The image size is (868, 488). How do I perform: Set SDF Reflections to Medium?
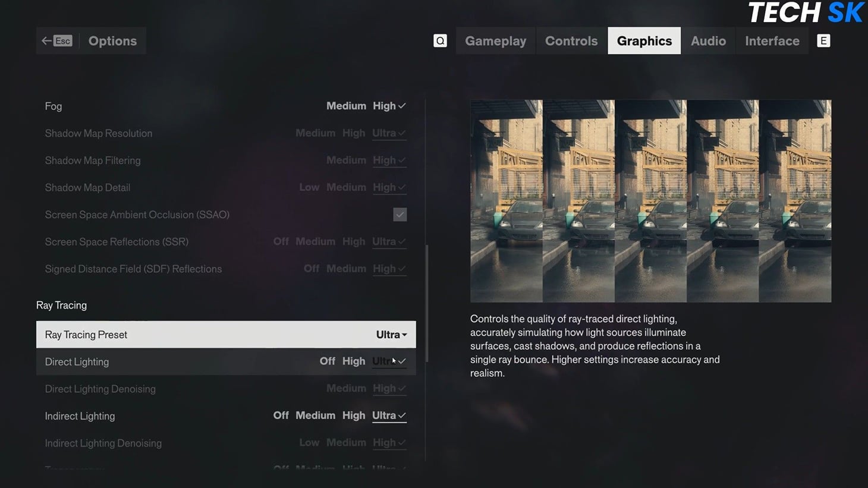coord(346,269)
